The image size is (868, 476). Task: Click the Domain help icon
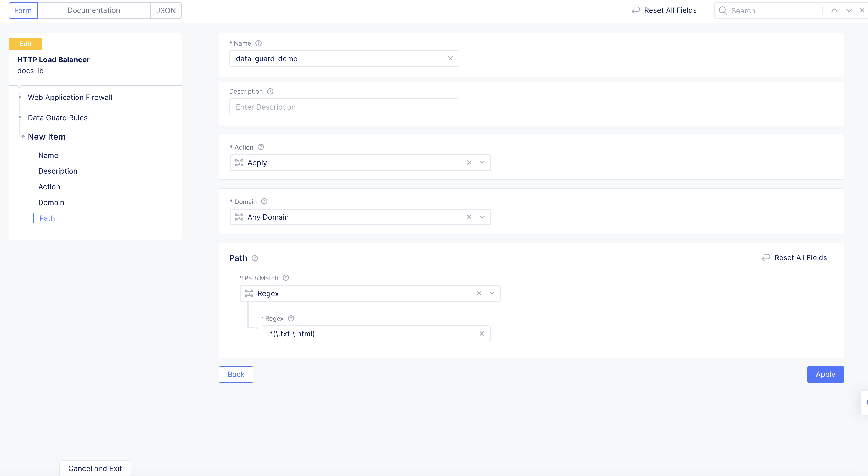pyautogui.click(x=264, y=201)
